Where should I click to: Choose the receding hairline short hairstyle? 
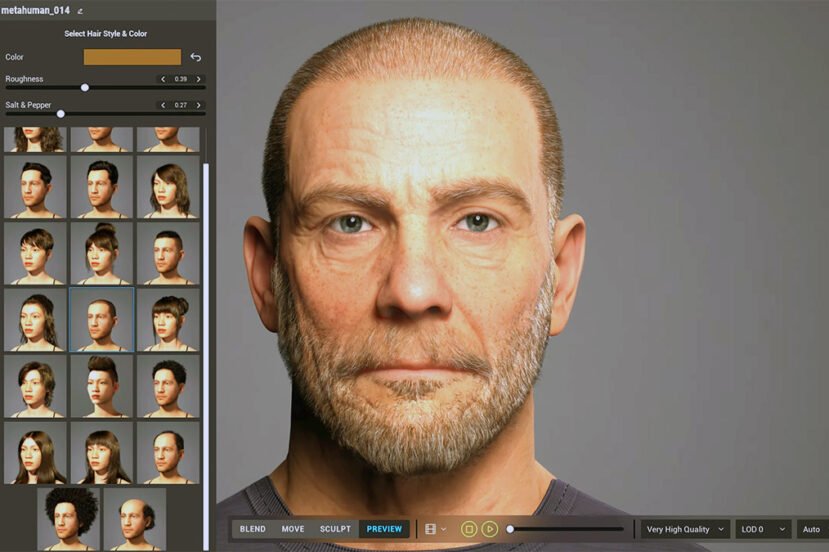pyautogui.click(x=168, y=453)
